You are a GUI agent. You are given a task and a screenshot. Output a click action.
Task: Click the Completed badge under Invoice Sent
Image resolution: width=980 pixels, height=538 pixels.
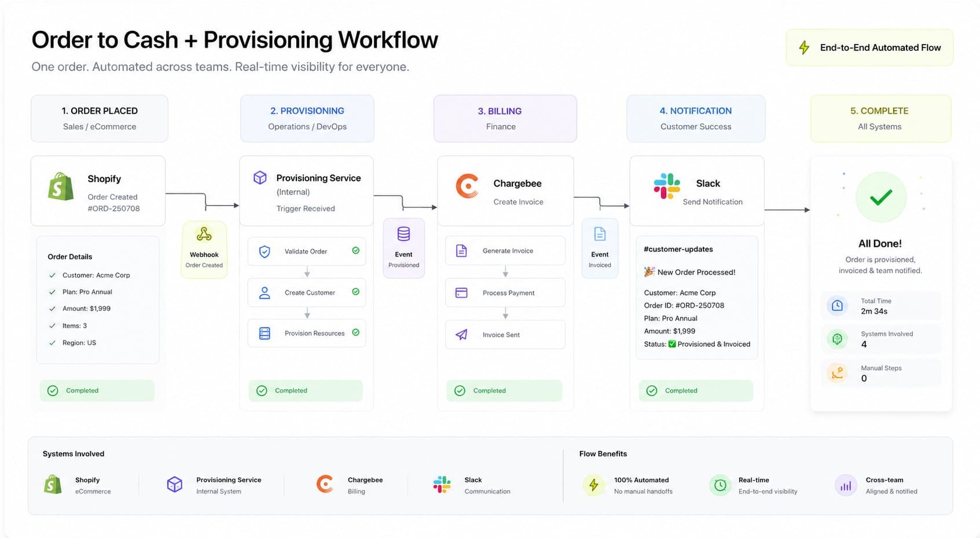pyautogui.click(x=504, y=391)
